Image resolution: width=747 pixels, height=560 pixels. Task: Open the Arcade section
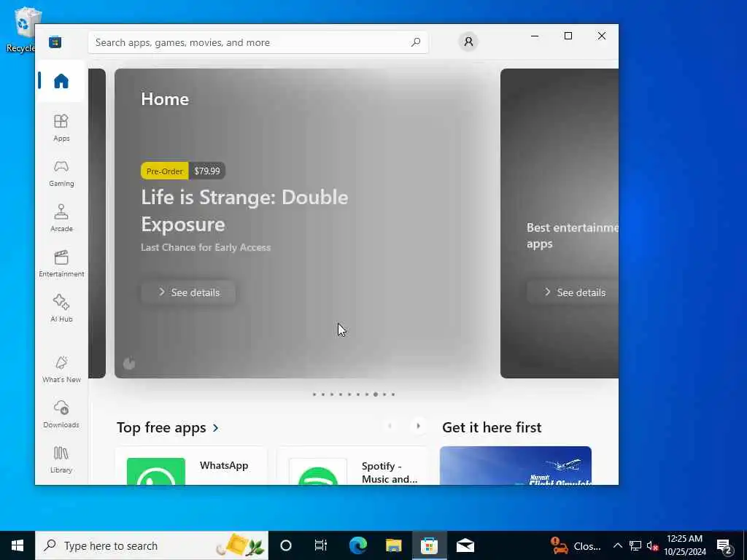61,218
